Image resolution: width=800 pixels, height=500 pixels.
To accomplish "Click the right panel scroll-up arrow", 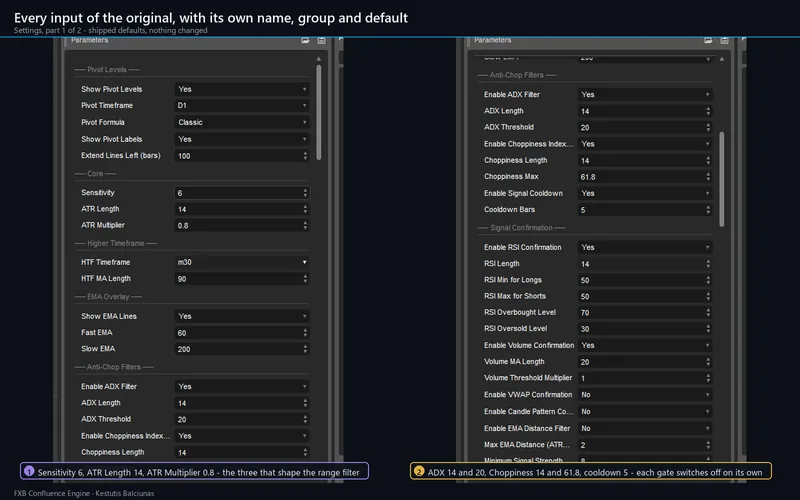I will pyautogui.click(x=722, y=59).
